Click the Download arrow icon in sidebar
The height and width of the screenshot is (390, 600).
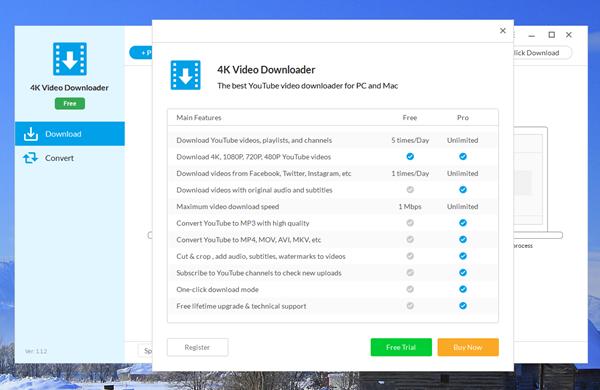click(31, 134)
